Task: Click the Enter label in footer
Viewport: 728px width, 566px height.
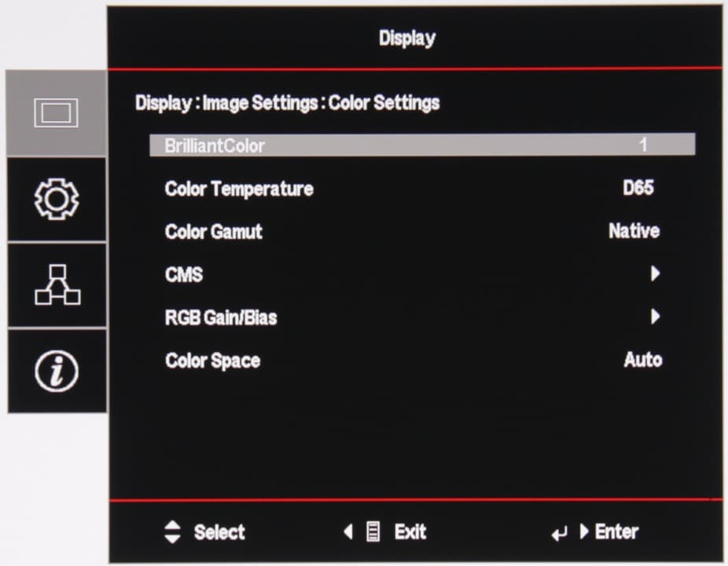Action: [616, 531]
